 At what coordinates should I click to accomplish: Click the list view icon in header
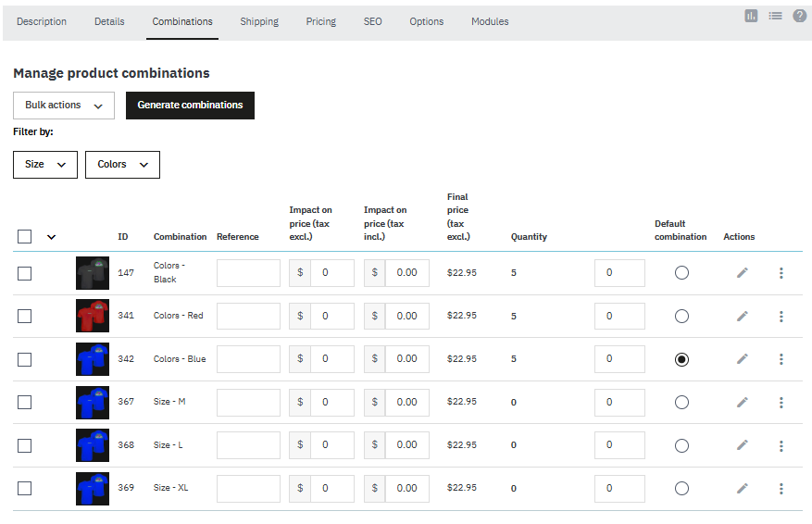[x=775, y=16]
